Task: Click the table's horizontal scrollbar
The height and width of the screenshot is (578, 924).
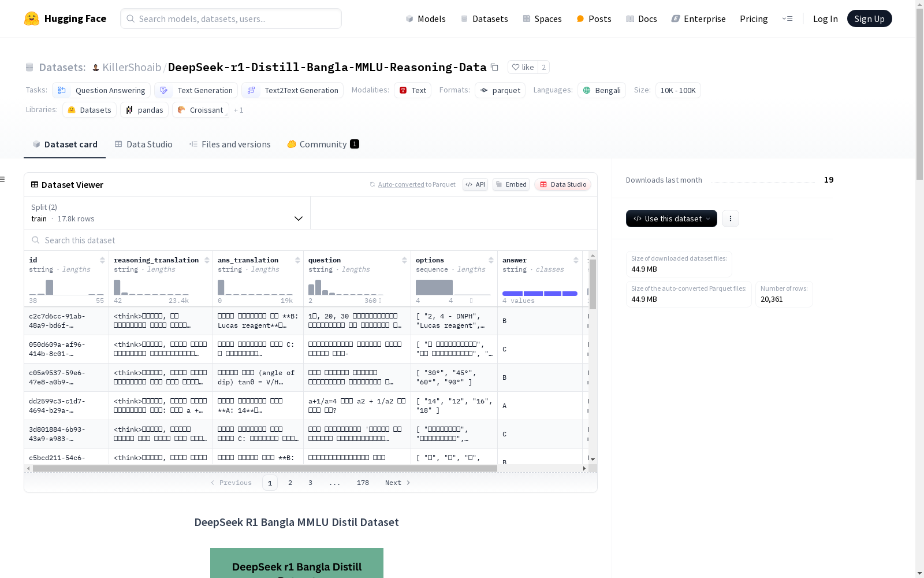Action: (x=265, y=468)
